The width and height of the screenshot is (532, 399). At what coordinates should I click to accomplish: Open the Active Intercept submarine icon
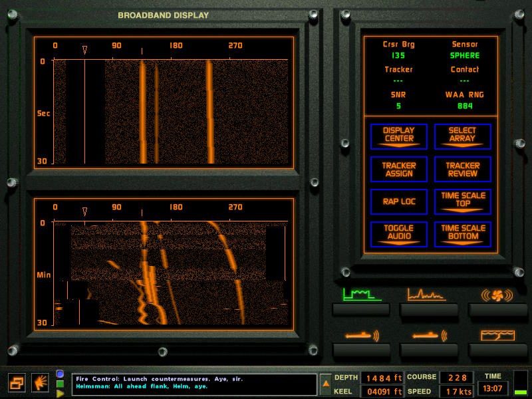[362, 336]
